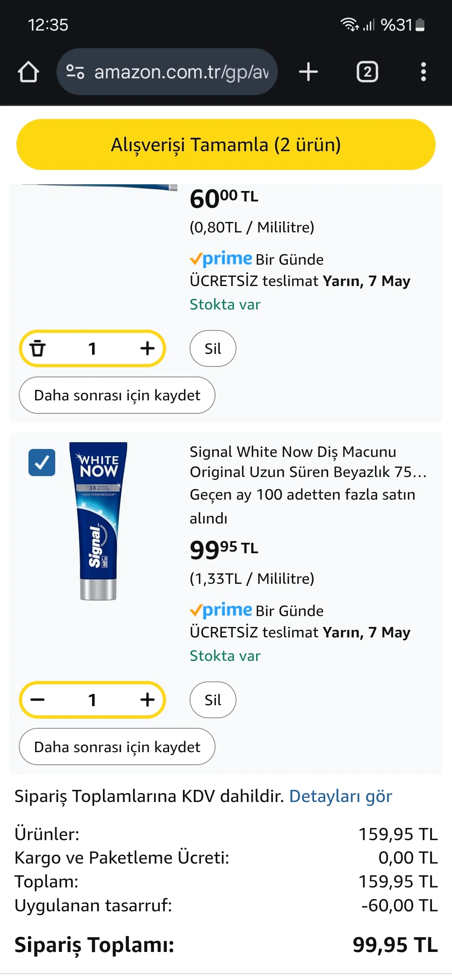This screenshot has height=980, width=452.
Task: Open the browser three-dot menu
Action: click(423, 72)
